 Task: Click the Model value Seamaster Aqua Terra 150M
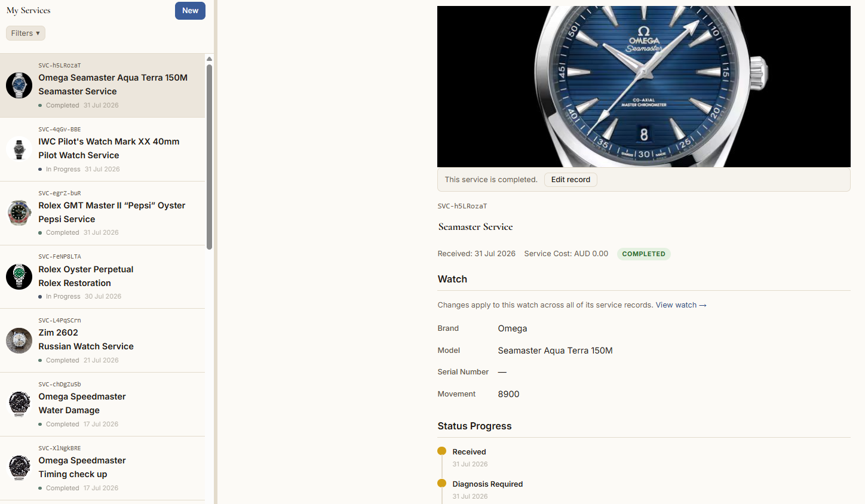tap(555, 351)
